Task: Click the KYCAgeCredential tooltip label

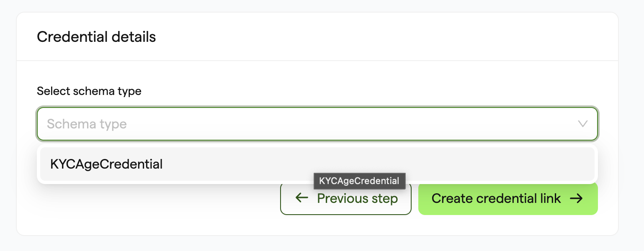Action: [x=359, y=181]
